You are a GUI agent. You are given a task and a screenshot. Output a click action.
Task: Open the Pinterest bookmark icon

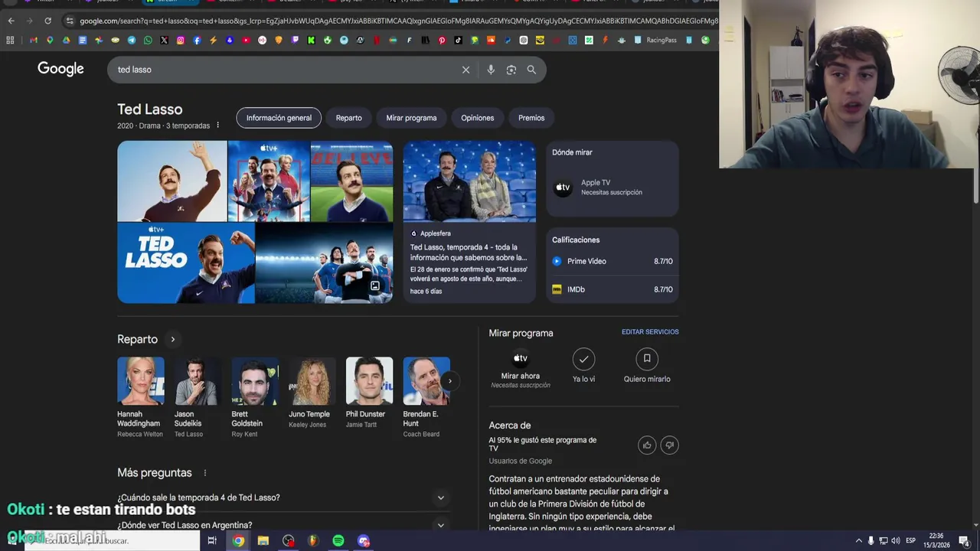[442, 40]
